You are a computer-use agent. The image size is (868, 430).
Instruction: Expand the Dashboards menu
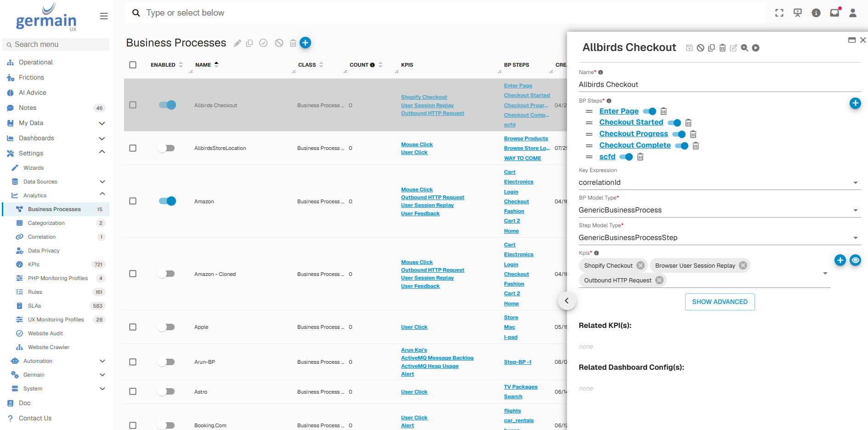point(102,138)
